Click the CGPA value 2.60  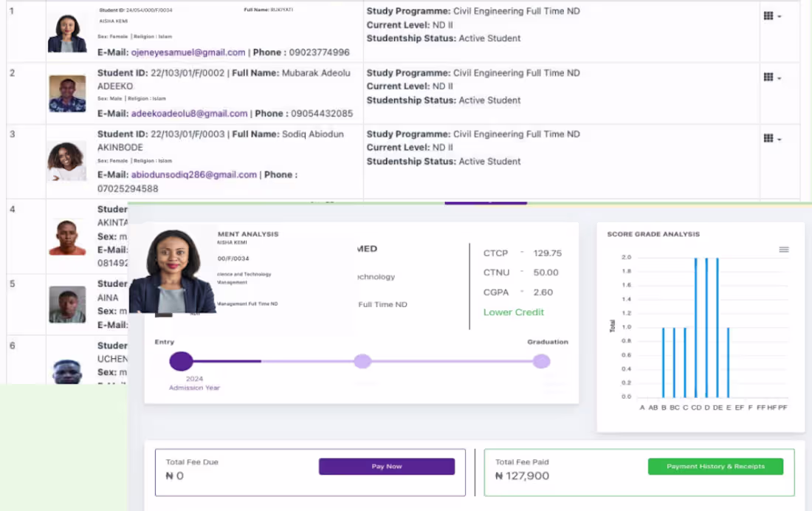click(x=543, y=292)
